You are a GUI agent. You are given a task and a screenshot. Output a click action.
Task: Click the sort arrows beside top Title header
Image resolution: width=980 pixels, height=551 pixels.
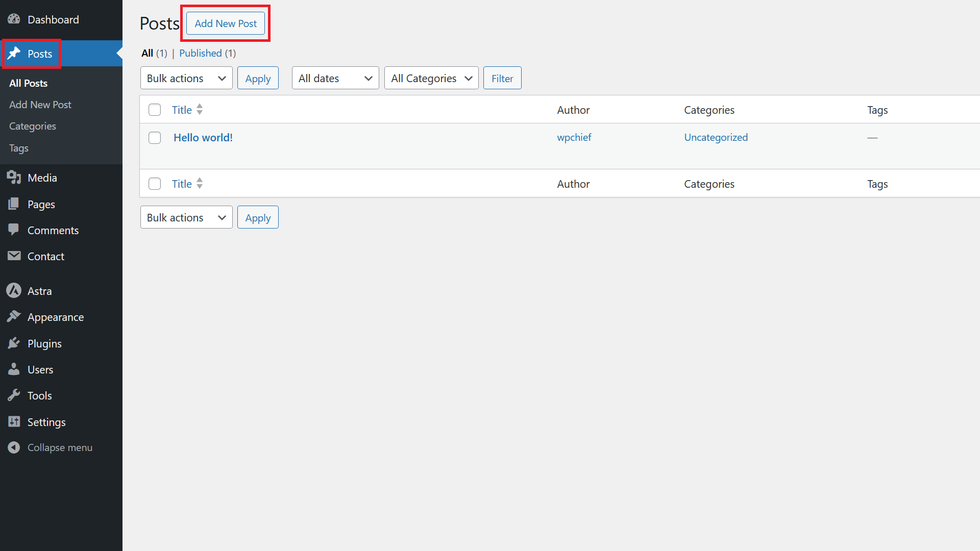(x=200, y=110)
